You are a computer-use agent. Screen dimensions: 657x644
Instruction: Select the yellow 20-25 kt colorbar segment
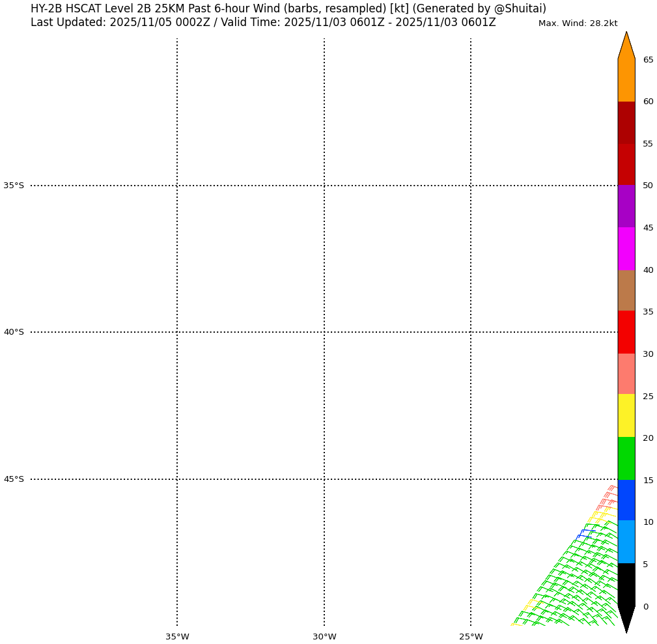tap(626, 415)
